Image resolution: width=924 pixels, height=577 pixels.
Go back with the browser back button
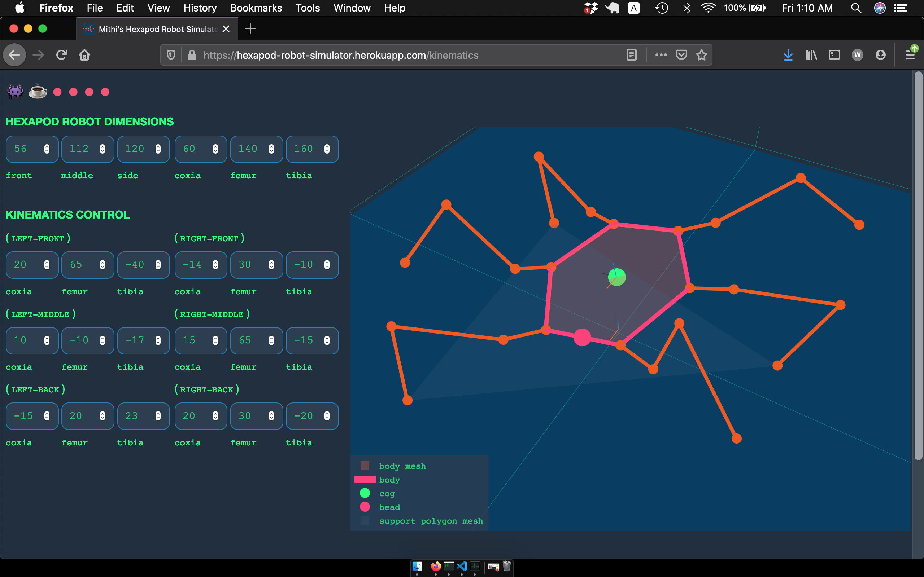pos(14,55)
